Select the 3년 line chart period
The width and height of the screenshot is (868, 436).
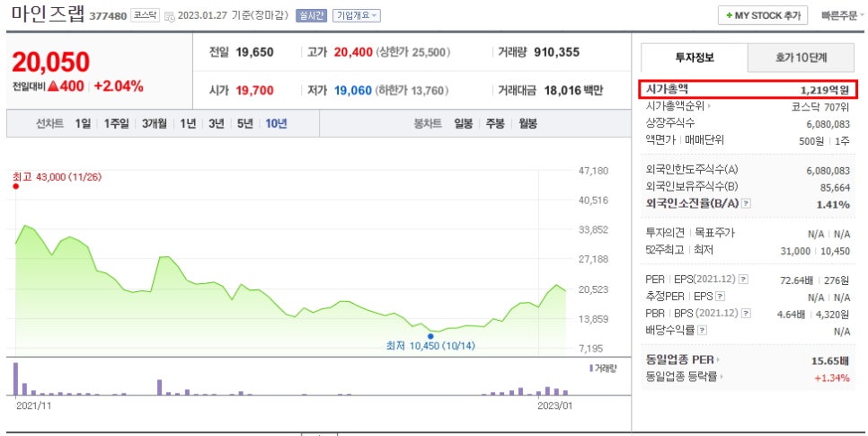tap(217, 123)
